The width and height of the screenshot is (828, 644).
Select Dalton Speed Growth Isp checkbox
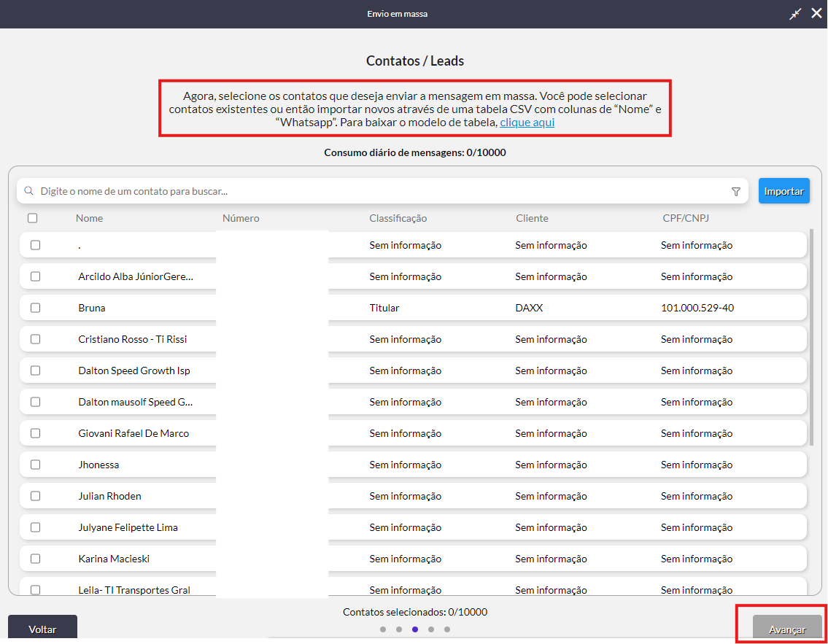pyautogui.click(x=35, y=371)
